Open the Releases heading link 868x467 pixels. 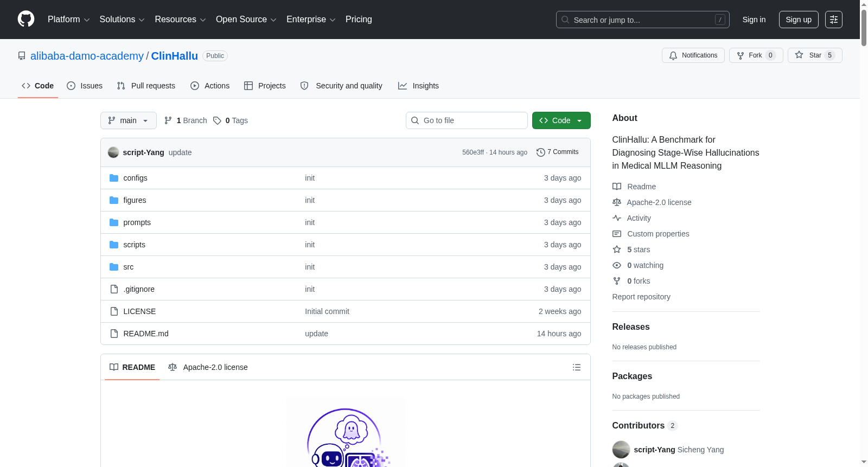click(x=631, y=327)
